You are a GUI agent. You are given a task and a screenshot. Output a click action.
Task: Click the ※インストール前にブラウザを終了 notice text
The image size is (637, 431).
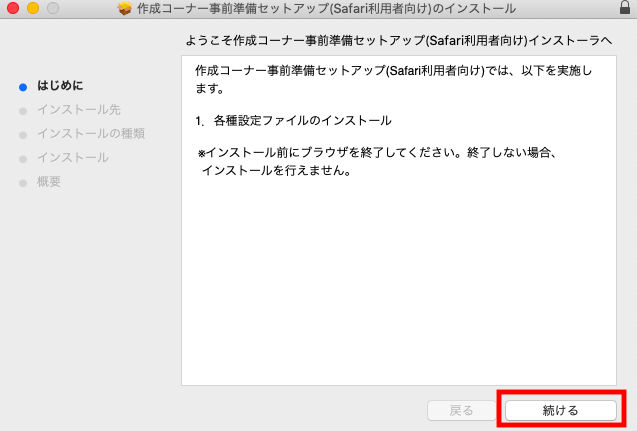tap(377, 161)
